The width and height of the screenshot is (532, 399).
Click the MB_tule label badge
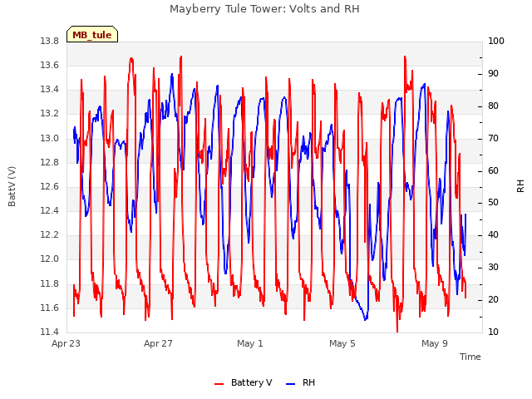pyautogui.click(x=92, y=34)
